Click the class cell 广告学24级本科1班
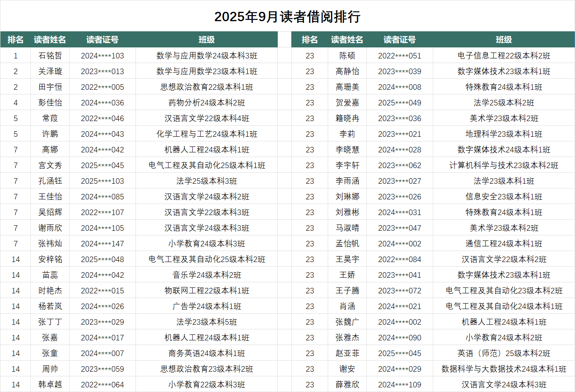Screen dimensions: 575x392 pyautogui.click(x=207, y=306)
